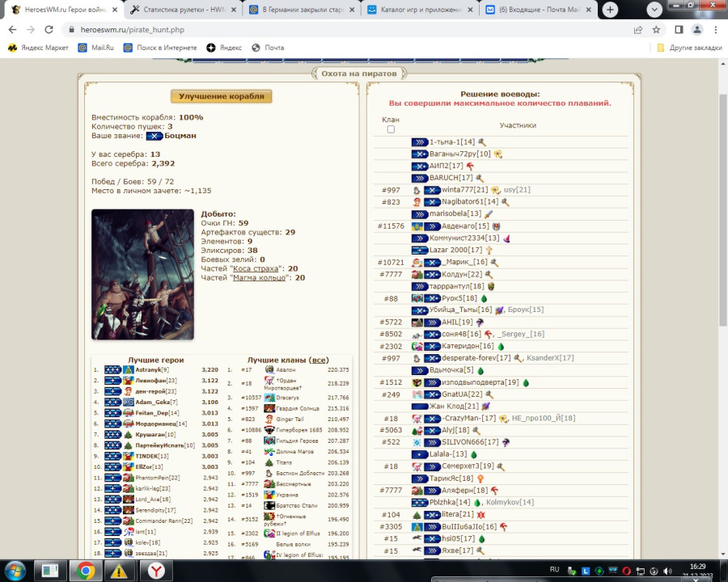
Task: Click clan emblem beside #7777 Колдун
Action: pyautogui.click(x=417, y=275)
